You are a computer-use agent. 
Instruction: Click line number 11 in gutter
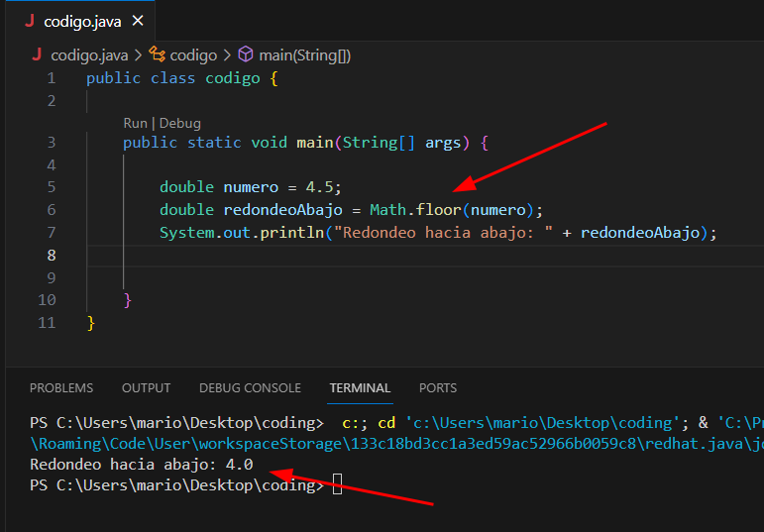point(48,323)
